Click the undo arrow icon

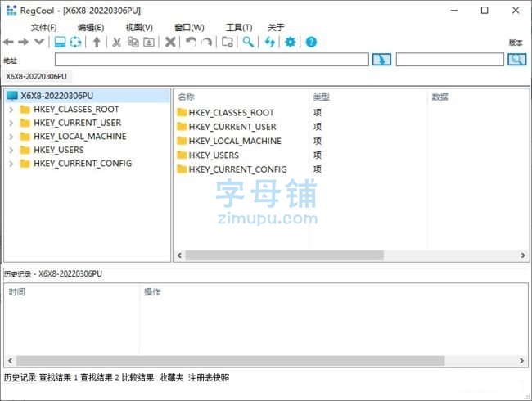pyautogui.click(x=191, y=42)
